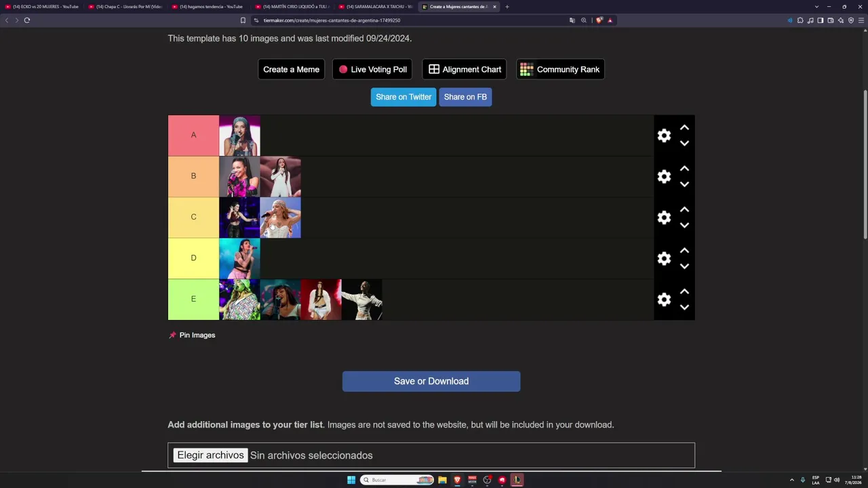The height and width of the screenshot is (488, 868).
Task: Switch to SARAMALACARA X TAICHU tab
Action: tap(376, 7)
